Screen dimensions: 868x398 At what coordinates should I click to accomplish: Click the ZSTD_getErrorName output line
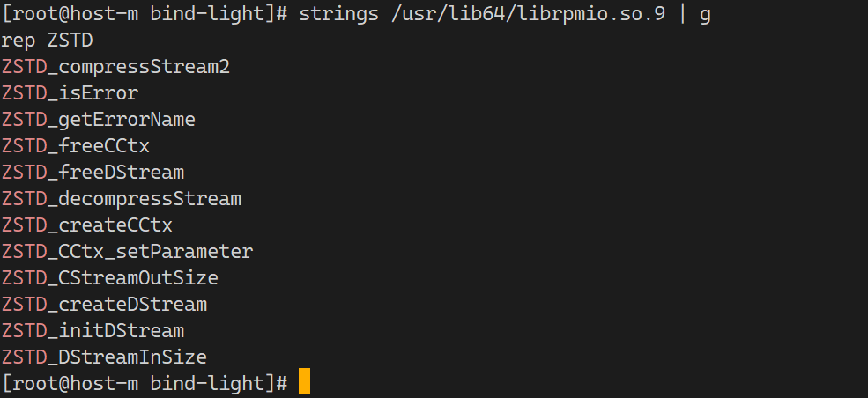point(98,120)
